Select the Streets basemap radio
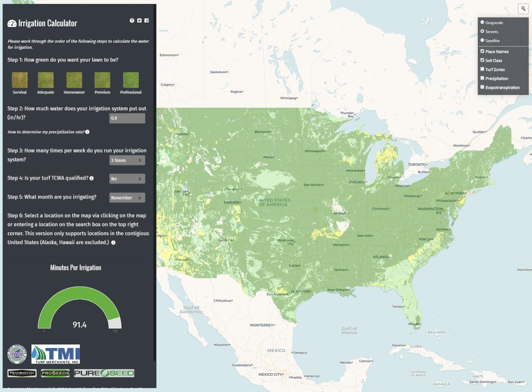 click(482, 31)
